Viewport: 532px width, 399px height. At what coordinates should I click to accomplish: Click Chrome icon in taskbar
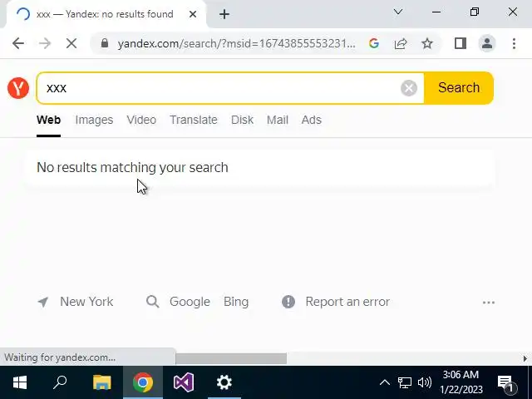143,382
